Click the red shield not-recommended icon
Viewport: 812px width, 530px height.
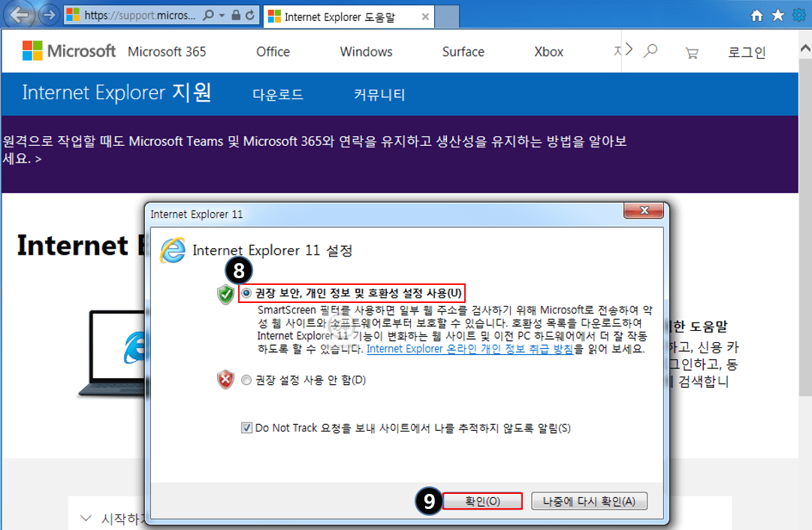click(226, 380)
